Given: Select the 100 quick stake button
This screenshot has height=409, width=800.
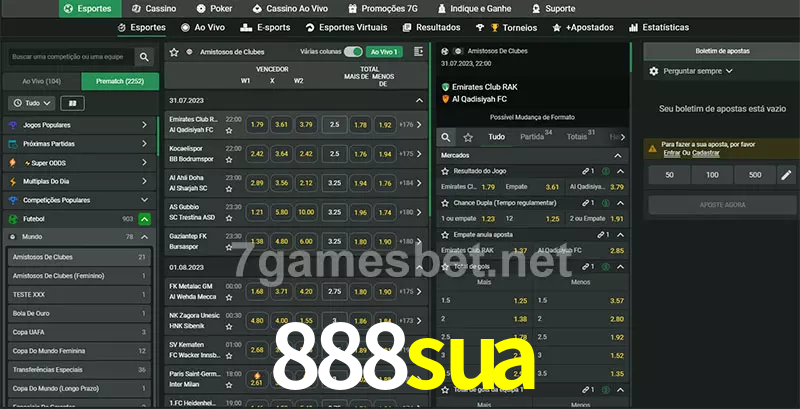Looking at the screenshot, I should (x=711, y=175).
